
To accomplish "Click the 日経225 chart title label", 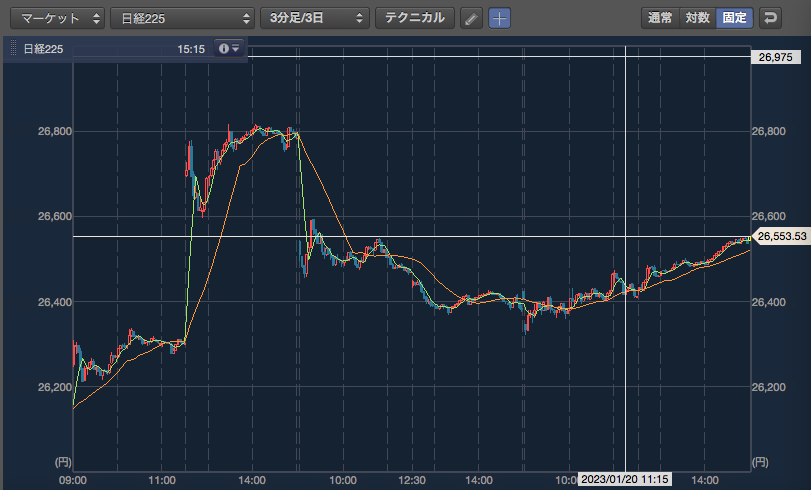I will (x=43, y=49).
